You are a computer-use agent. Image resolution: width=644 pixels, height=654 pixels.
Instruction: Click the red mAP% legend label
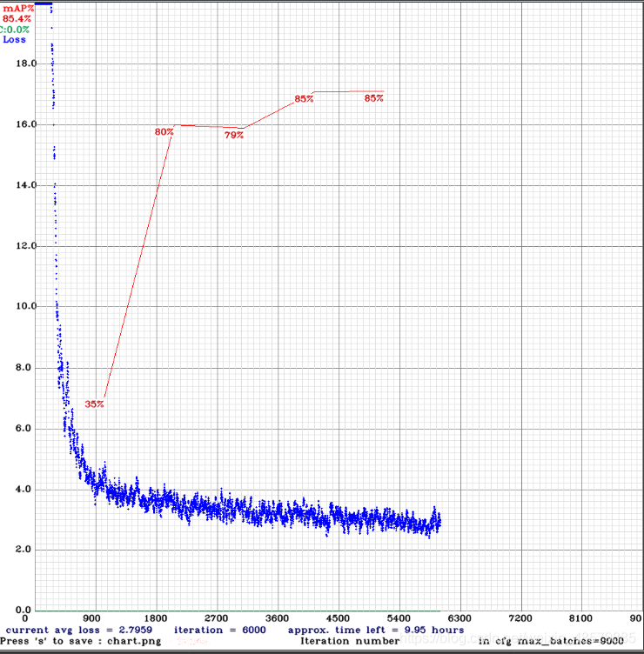coord(19,8)
